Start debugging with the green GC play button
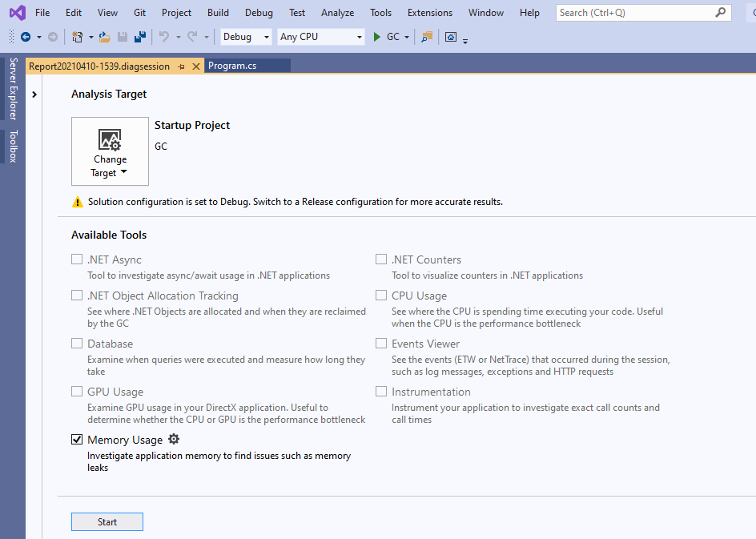Image resolution: width=756 pixels, height=539 pixels. pyautogui.click(x=376, y=37)
